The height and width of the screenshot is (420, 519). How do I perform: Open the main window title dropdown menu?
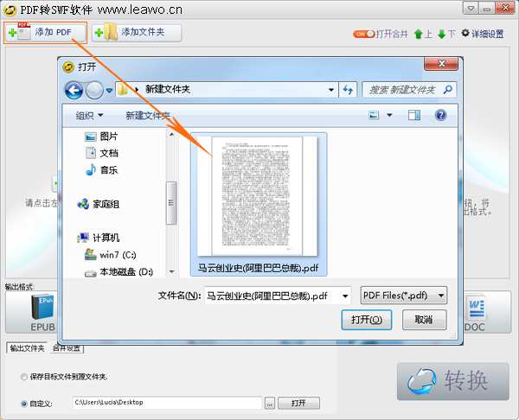point(471,8)
